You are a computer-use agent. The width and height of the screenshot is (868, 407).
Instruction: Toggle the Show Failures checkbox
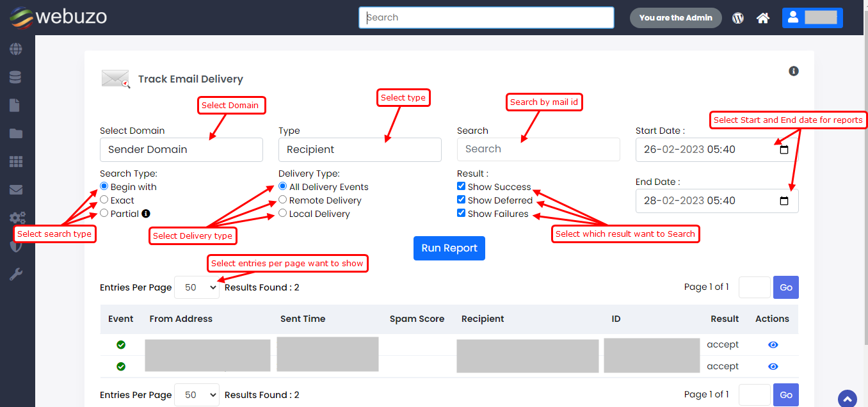[462, 214]
